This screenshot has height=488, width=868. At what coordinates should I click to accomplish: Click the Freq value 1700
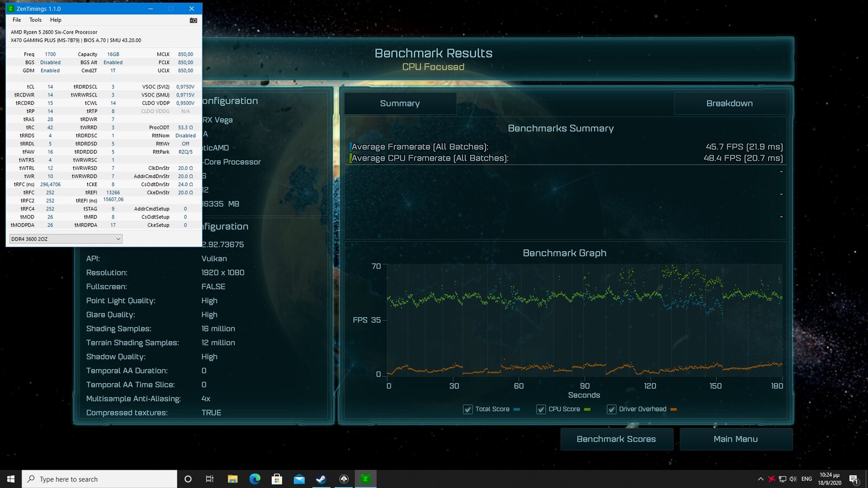(50, 54)
